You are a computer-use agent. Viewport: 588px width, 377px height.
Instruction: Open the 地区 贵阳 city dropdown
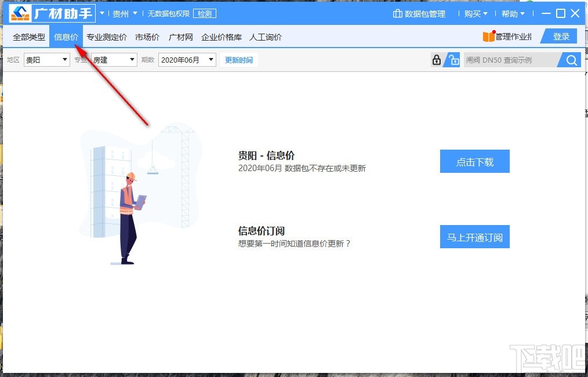tap(46, 59)
